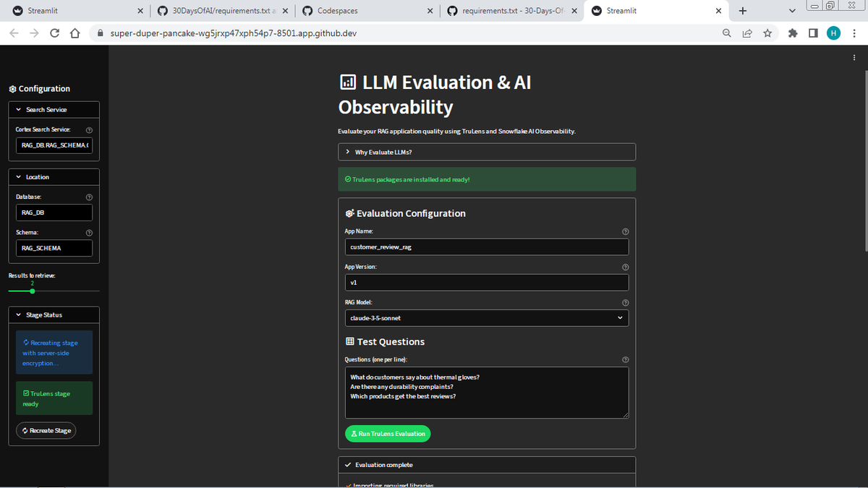Screen dimensions: 868x488
Task: Show help for App Name field
Action: click(x=625, y=231)
